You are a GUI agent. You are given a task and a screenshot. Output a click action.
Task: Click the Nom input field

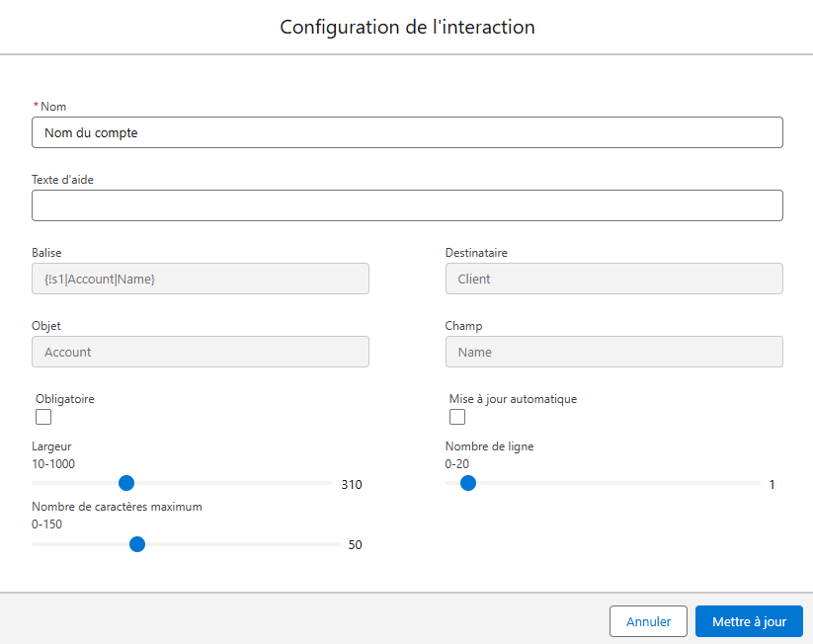click(x=407, y=132)
